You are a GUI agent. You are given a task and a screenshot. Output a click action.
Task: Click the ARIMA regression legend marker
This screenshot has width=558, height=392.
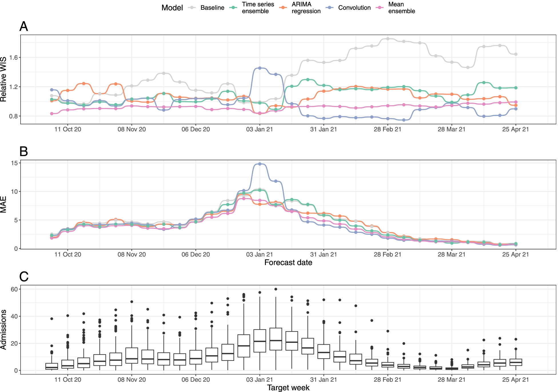(x=283, y=8)
